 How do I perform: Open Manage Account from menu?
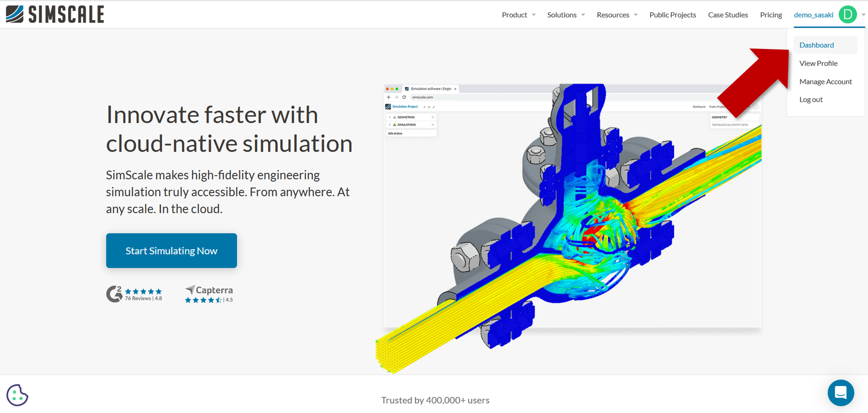[825, 81]
